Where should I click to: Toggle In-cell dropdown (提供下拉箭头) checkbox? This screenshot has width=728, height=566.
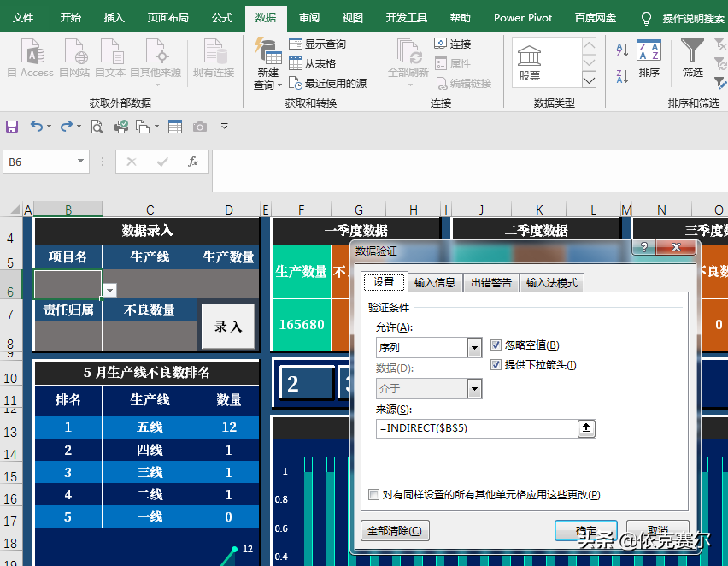coord(496,365)
